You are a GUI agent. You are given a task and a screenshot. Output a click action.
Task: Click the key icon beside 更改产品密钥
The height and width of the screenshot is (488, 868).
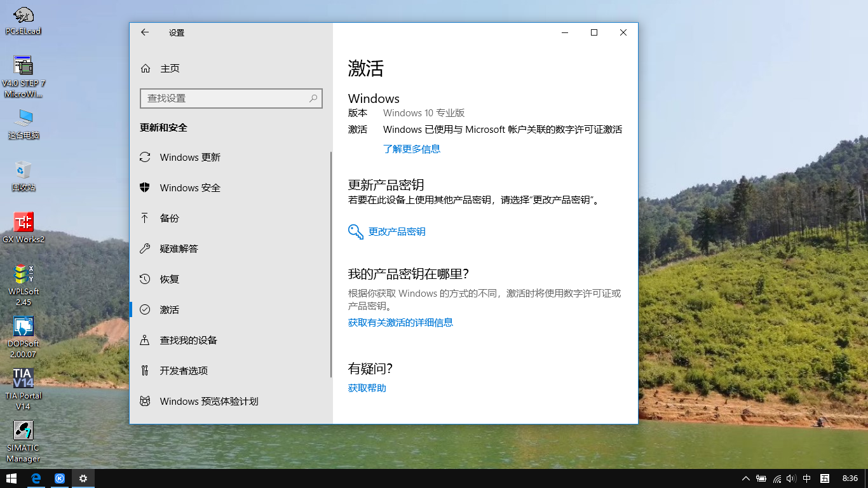[355, 232]
